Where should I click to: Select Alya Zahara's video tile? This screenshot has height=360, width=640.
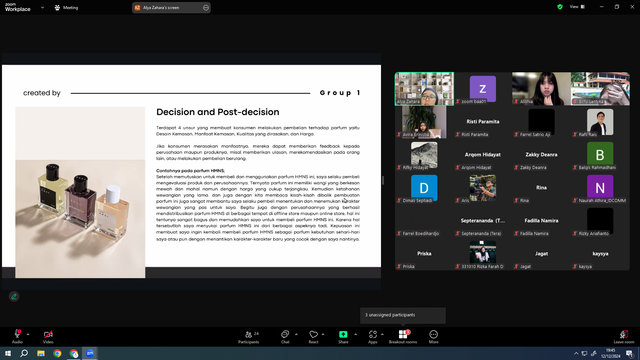pyautogui.click(x=424, y=89)
